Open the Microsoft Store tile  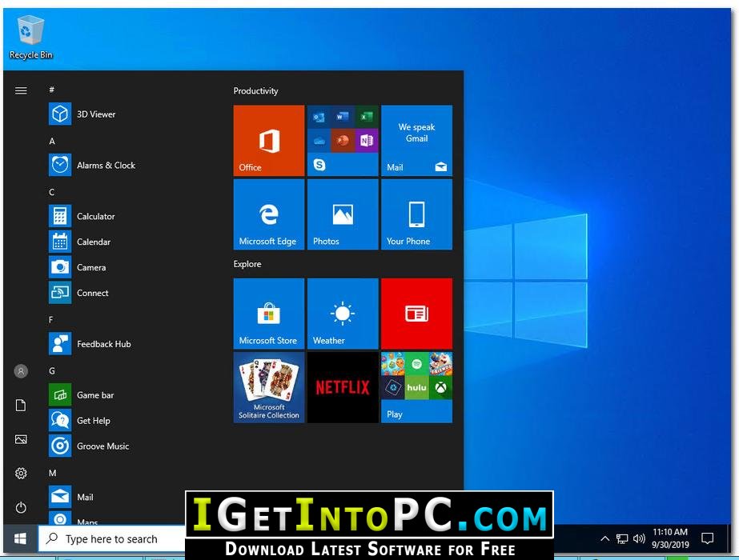(x=269, y=314)
